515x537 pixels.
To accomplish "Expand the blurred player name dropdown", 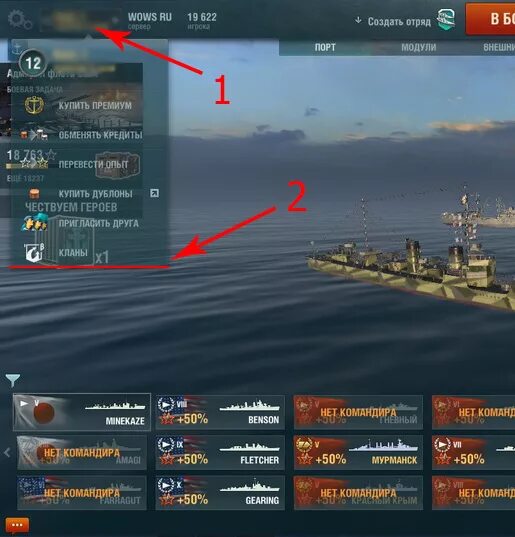I will pos(80,20).
